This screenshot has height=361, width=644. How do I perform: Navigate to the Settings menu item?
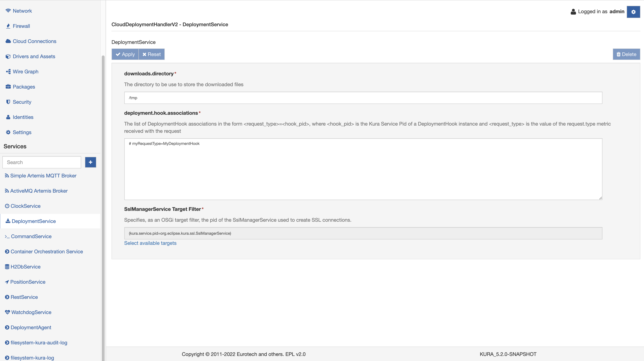point(22,132)
